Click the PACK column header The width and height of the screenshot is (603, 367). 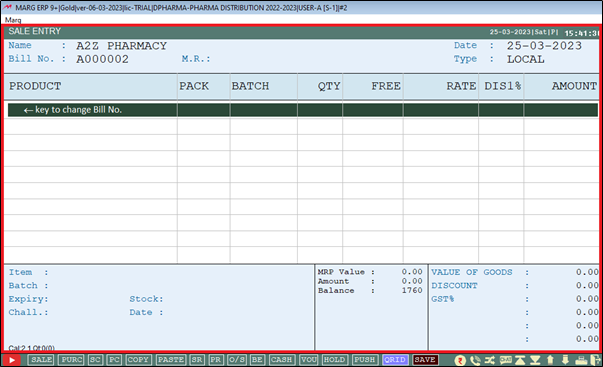(x=194, y=86)
